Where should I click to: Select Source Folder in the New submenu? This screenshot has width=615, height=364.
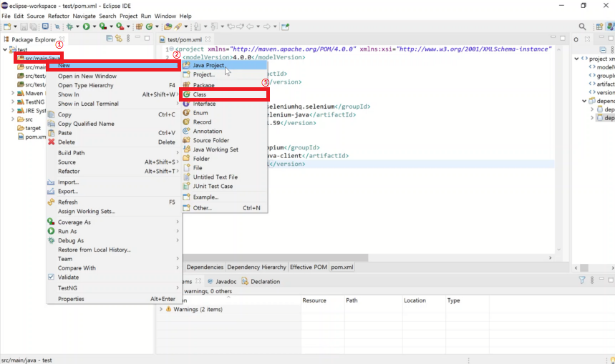[x=225, y=140]
